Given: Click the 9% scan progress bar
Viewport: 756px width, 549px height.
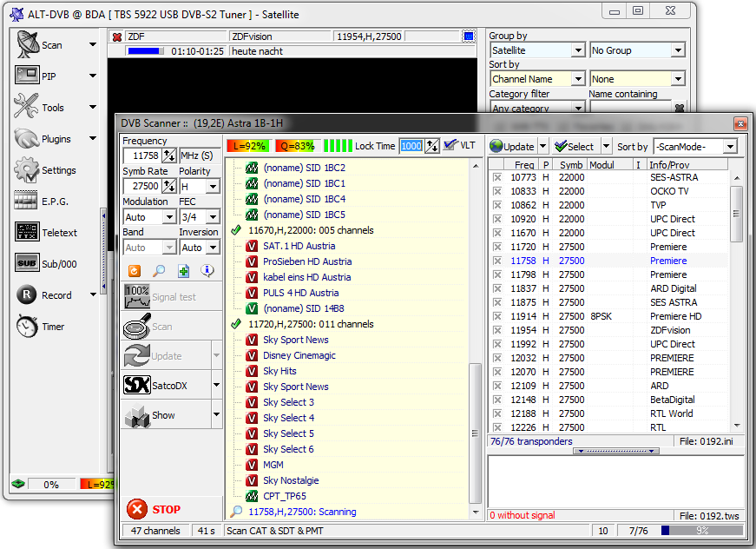Looking at the screenshot, I should click(701, 531).
